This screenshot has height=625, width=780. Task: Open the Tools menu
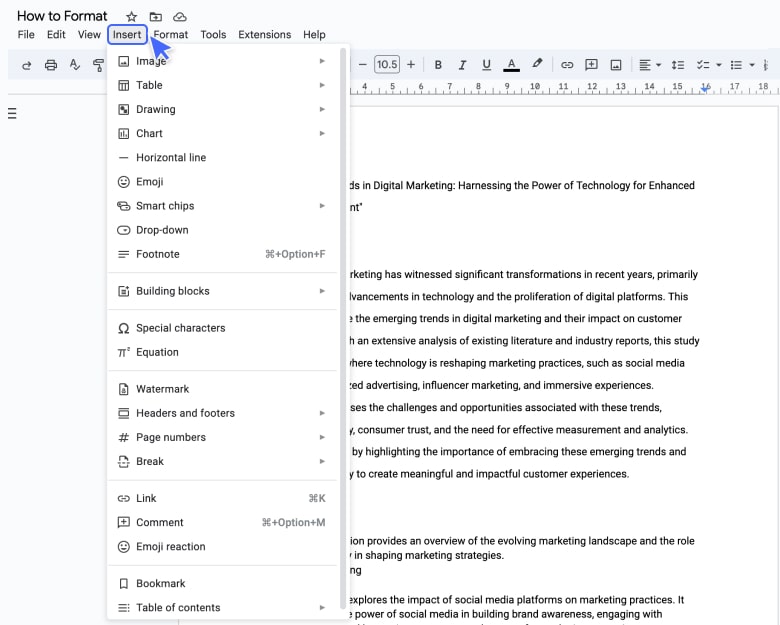pyautogui.click(x=213, y=35)
